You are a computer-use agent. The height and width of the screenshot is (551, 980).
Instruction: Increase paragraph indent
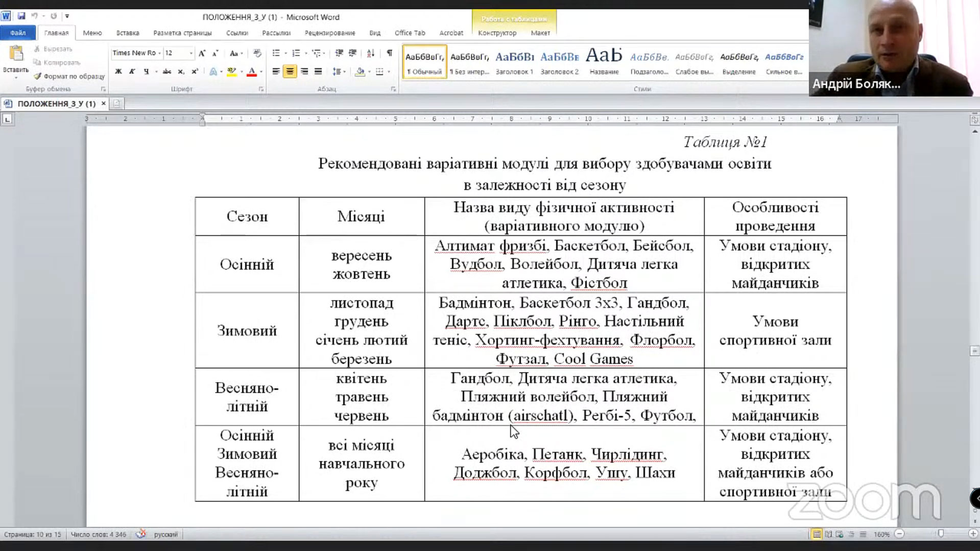point(352,53)
